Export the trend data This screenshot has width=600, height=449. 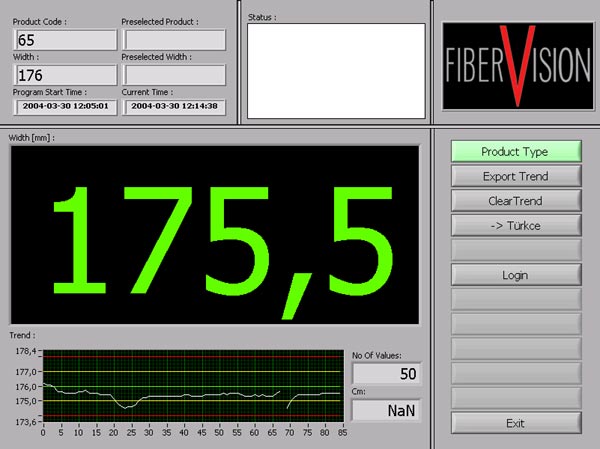click(515, 176)
